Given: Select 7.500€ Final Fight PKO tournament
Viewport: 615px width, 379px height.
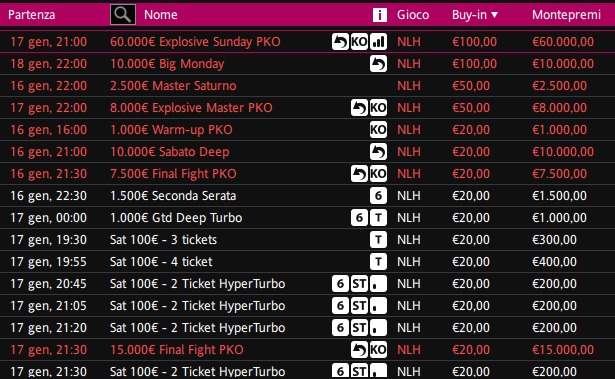Looking at the screenshot, I should point(173,173).
